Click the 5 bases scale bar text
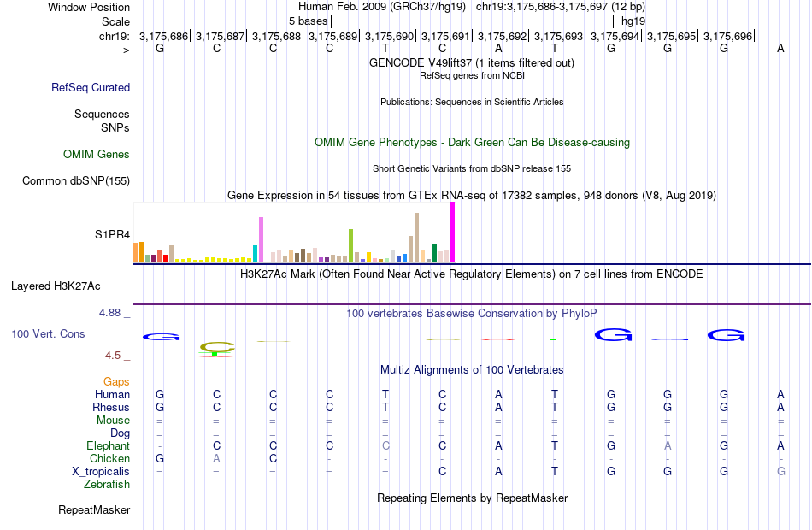 click(x=308, y=21)
